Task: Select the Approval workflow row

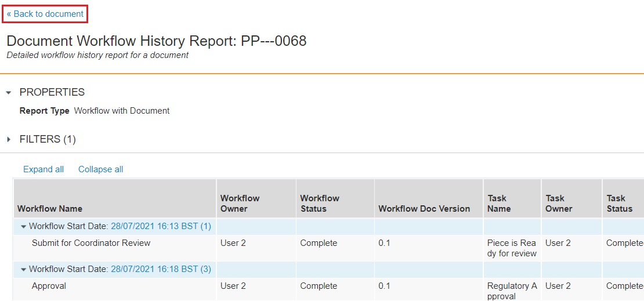Action: click(49, 286)
